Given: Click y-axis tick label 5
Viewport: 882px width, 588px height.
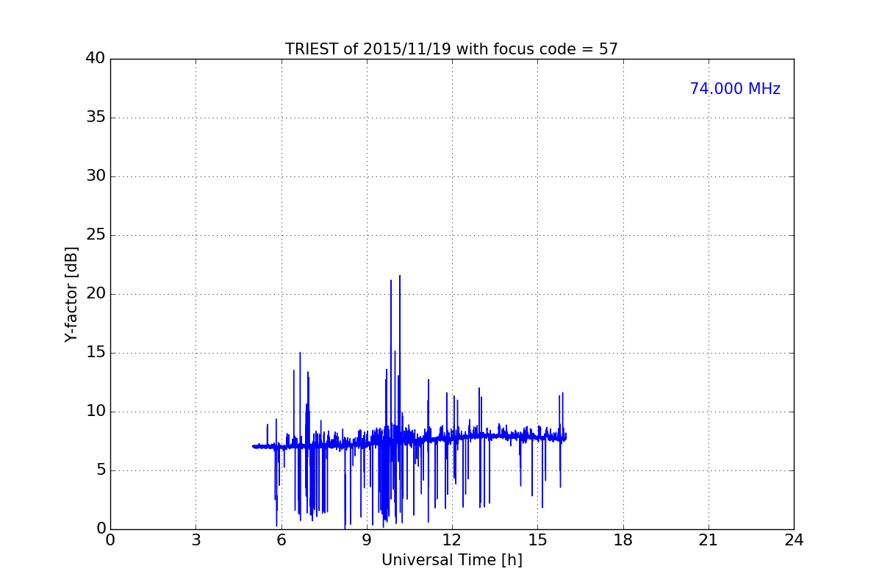Looking at the screenshot, I should click(101, 470).
